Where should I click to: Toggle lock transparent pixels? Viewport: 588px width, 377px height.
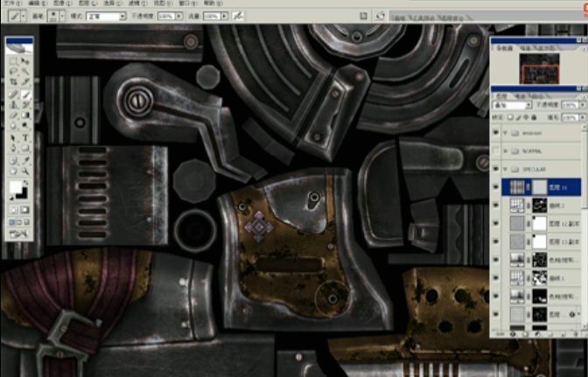pos(510,117)
